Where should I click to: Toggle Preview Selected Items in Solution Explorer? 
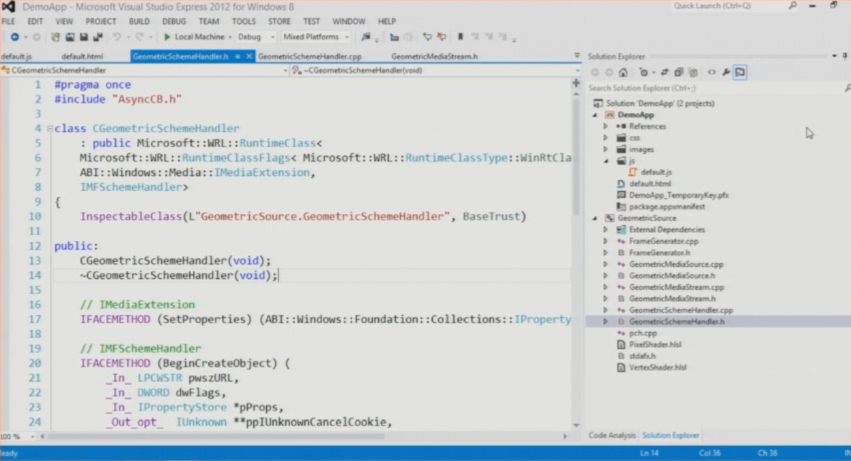740,72
